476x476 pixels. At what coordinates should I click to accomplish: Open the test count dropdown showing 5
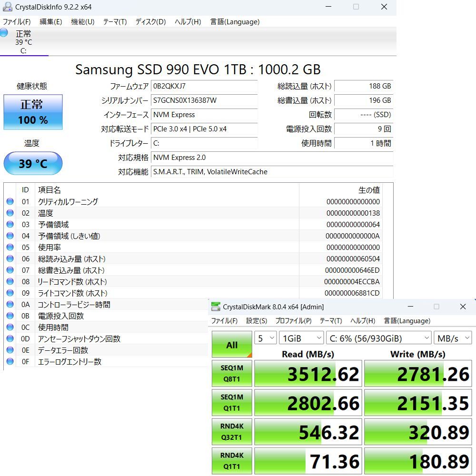265,338
